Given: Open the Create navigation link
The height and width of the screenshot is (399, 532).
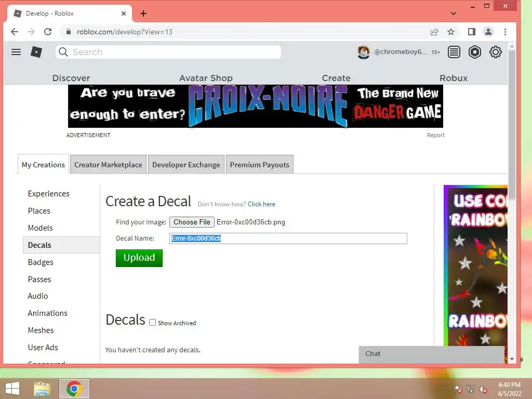Looking at the screenshot, I should [x=336, y=78].
